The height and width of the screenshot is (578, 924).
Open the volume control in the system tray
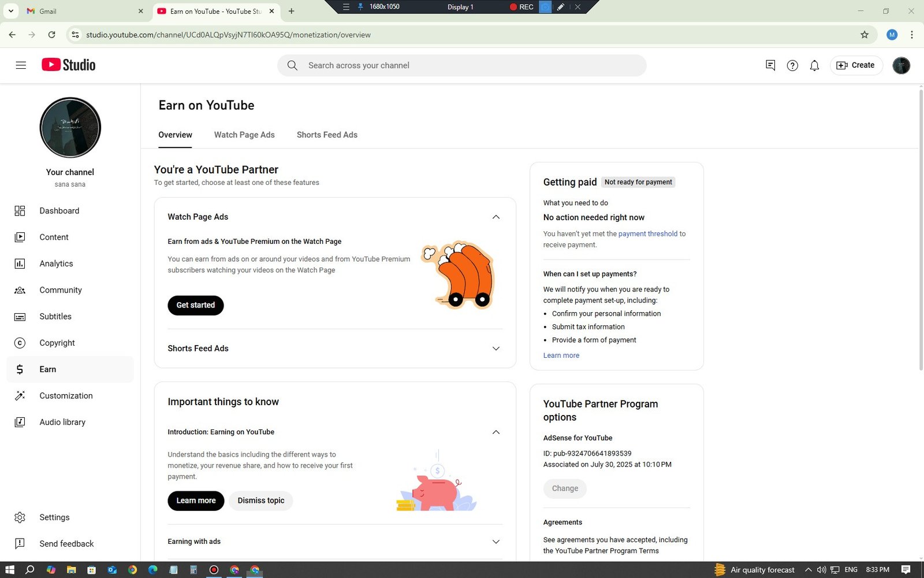point(821,570)
